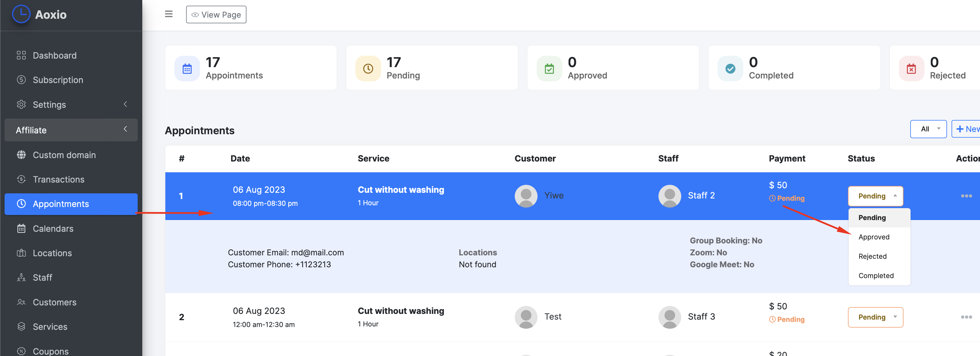
Task: Select Appointments in sidebar
Action: (71, 204)
